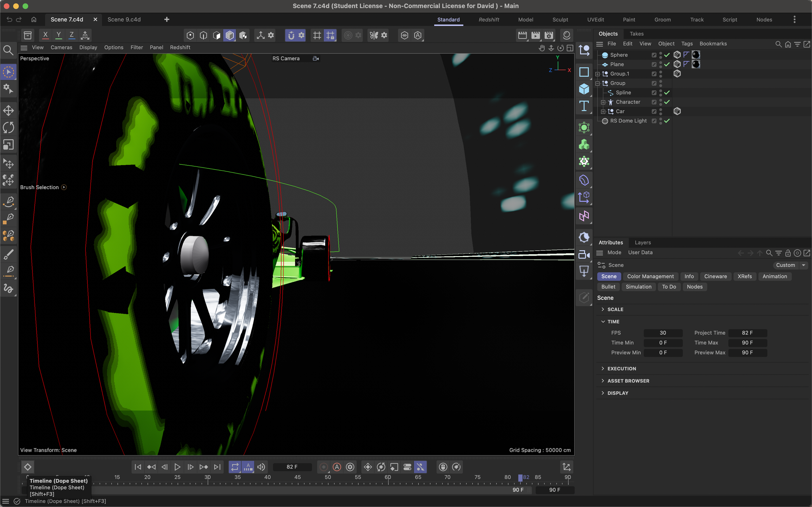The width and height of the screenshot is (812, 507).
Task: Click the search magnifier in left toolbar
Action: pos(8,50)
